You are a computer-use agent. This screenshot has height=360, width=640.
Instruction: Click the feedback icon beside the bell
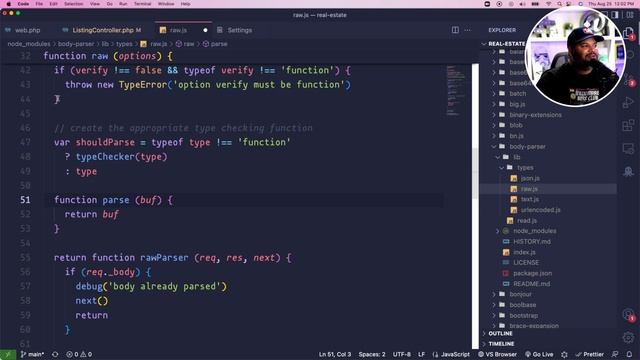pyautogui.click(x=615, y=354)
